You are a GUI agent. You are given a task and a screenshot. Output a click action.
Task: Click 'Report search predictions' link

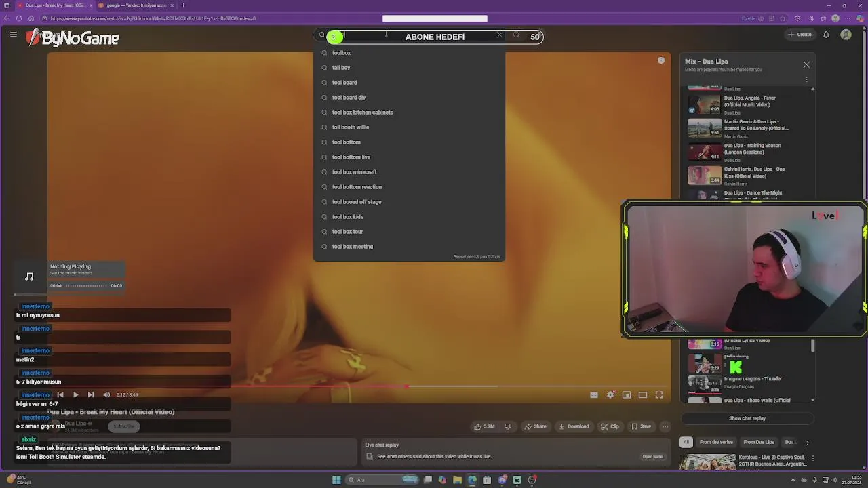coord(477,257)
